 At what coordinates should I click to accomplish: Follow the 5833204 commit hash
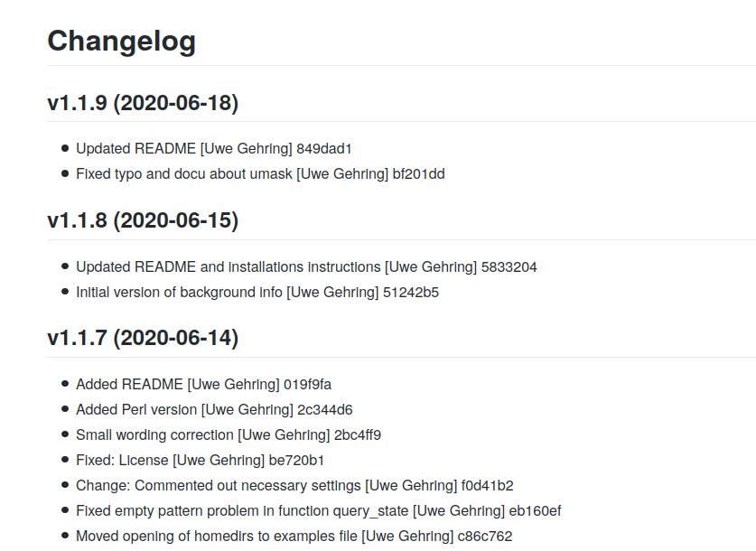click(x=509, y=266)
